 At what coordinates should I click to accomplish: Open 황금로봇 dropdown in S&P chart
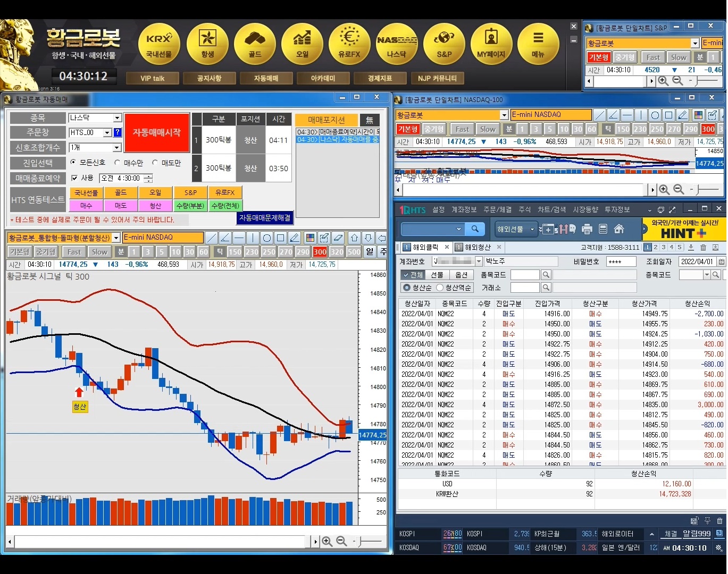pyautogui.click(x=694, y=43)
